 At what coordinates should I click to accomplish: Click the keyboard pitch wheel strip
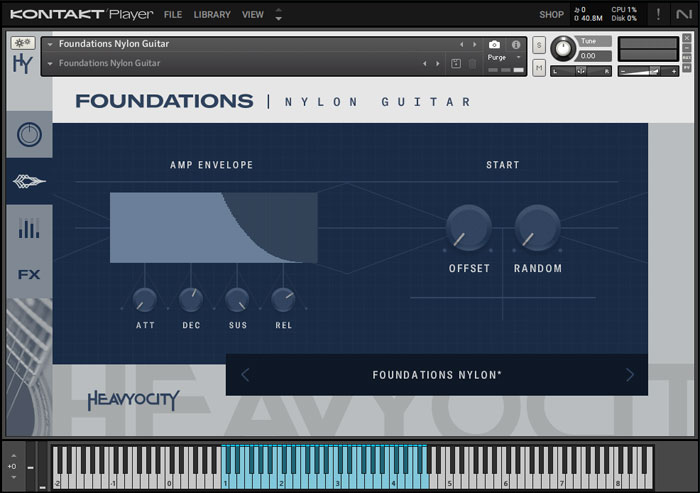[30, 467]
